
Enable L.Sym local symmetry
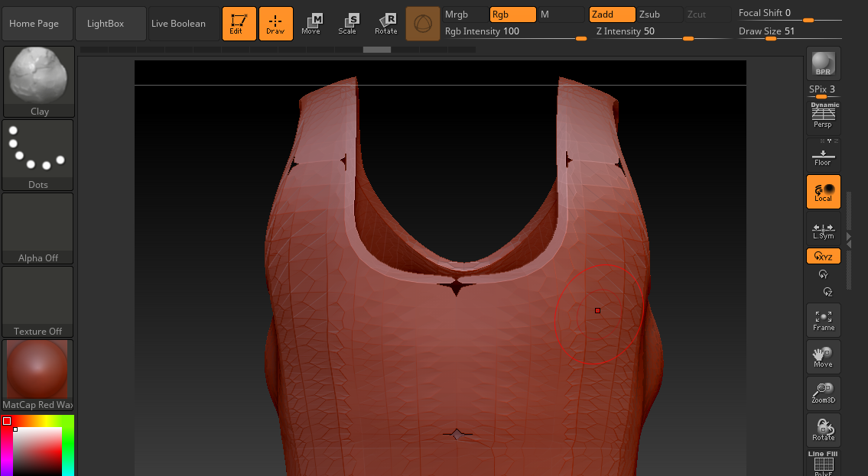tap(823, 229)
